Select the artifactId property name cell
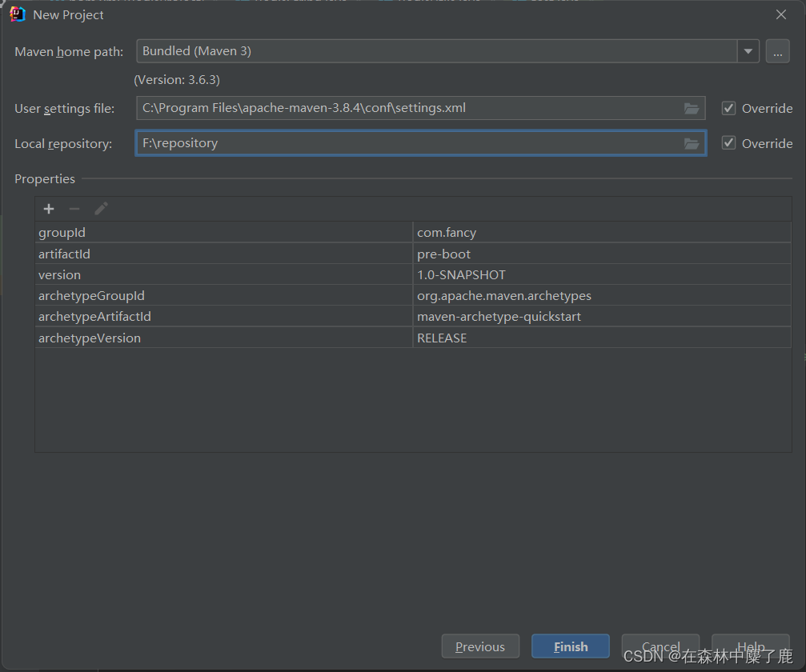 [224, 254]
